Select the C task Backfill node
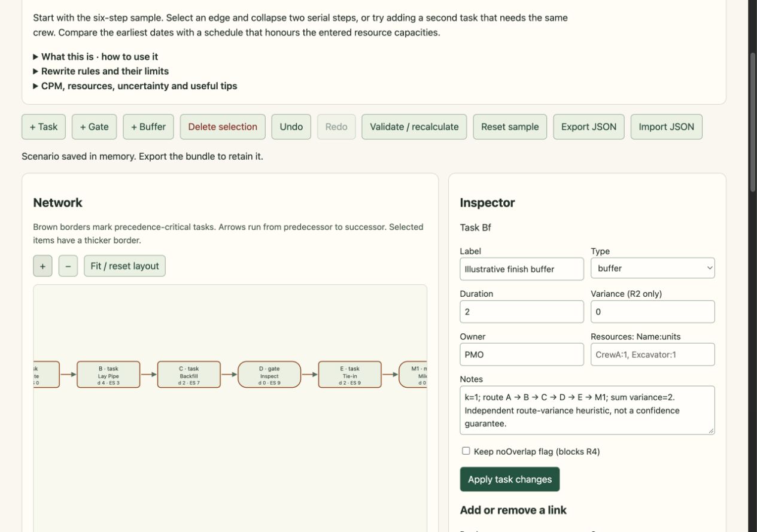The image size is (757, 532). (189, 375)
